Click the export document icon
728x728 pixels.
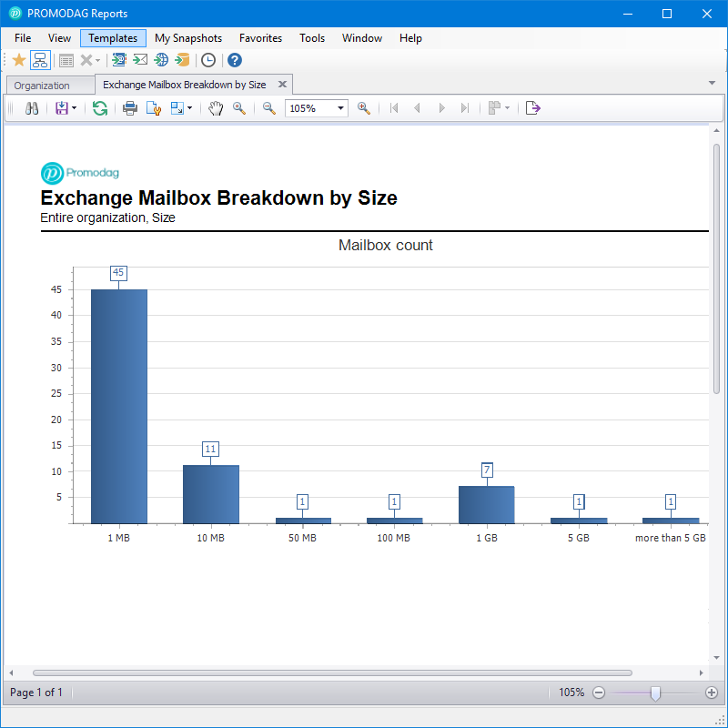pyautogui.click(x=533, y=108)
